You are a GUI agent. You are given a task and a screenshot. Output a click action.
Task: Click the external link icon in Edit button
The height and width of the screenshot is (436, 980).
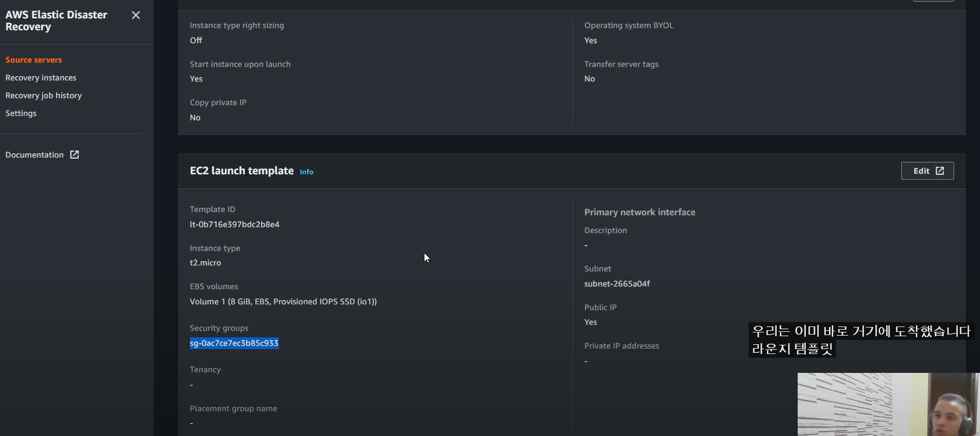point(940,171)
